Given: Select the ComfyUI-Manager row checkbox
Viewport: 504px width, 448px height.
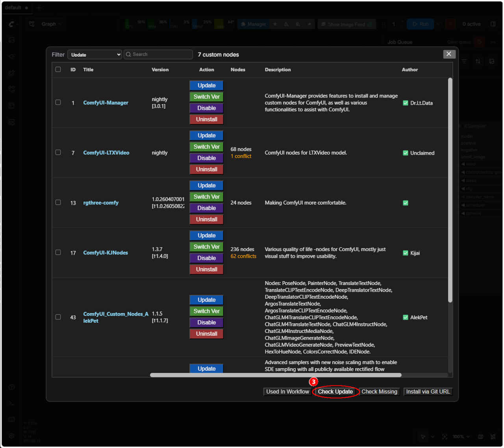Looking at the screenshot, I should [58, 102].
